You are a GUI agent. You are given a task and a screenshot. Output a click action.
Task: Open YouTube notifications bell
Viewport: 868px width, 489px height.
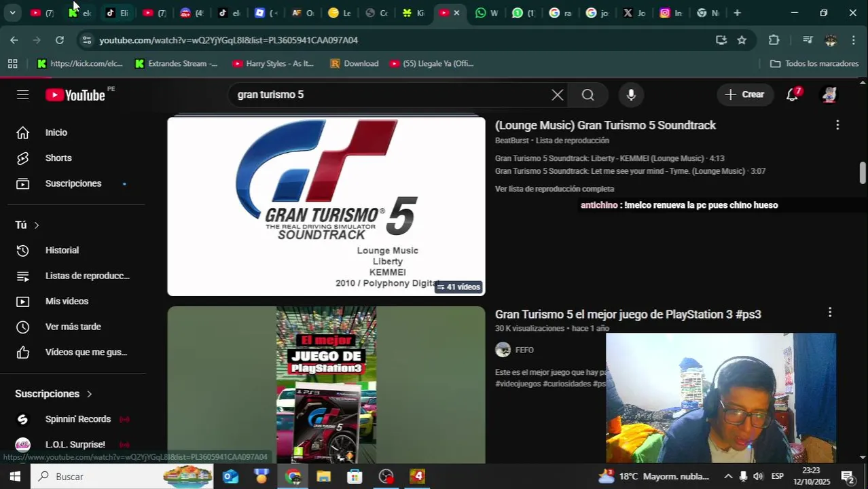coord(792,94)
